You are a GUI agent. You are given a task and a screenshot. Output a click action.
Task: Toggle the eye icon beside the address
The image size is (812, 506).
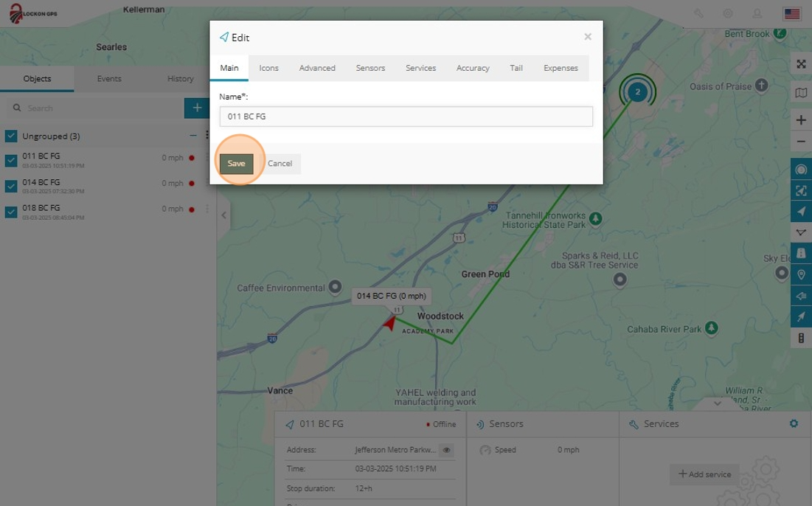coord(446,450)
